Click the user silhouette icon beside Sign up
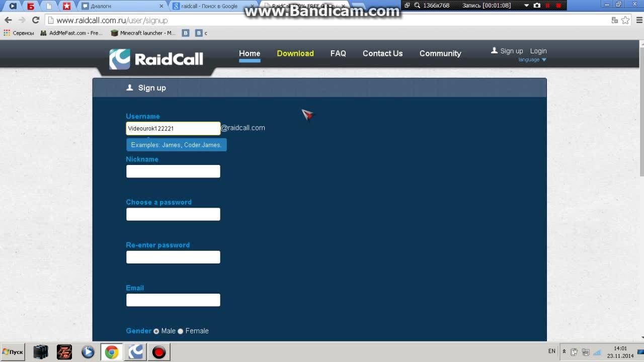 (494, 50)
